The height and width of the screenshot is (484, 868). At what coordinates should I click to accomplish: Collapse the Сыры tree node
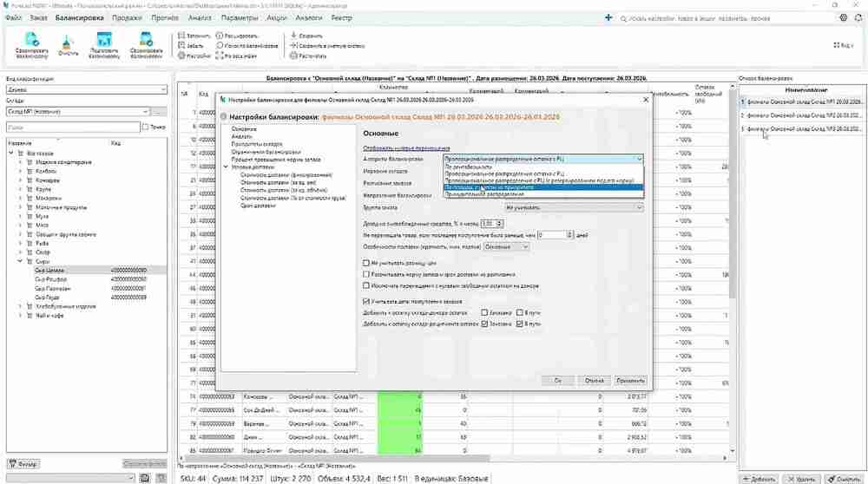click(x=20, y=261)
